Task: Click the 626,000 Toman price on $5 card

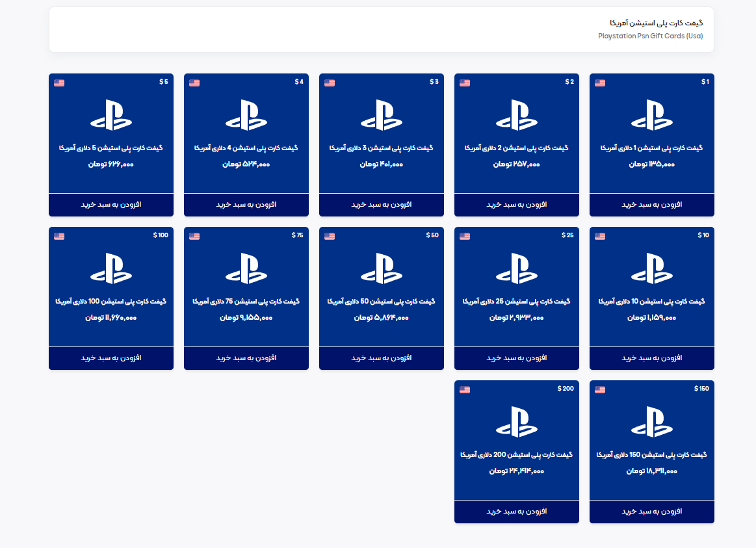Action: click(x=111, y=164)
